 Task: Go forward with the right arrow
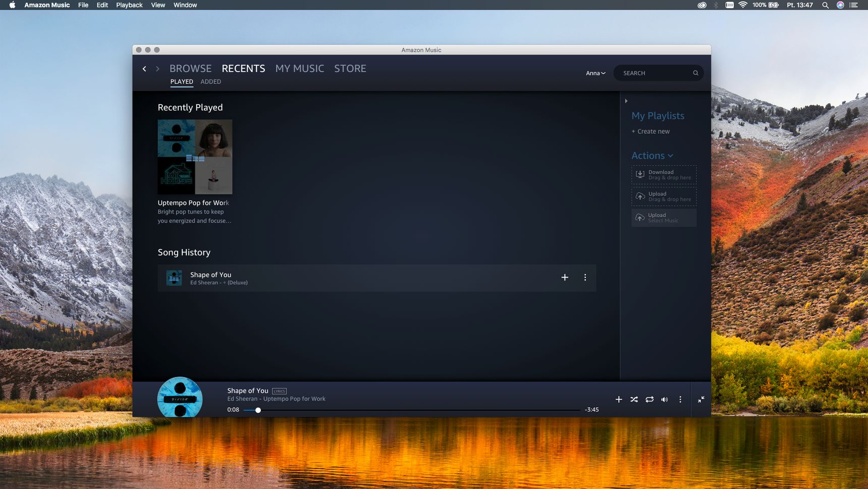click(157, 69)
